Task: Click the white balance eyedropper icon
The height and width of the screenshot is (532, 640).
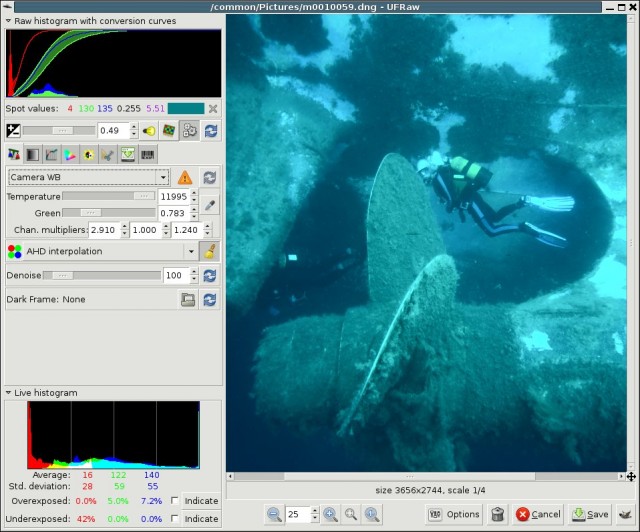Action: click(x=210, y=205)
